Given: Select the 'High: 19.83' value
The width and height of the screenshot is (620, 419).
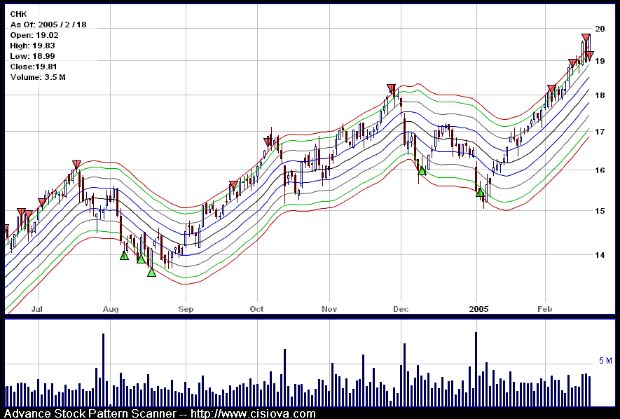Looking at the screenshot, I should coord(32,45).
